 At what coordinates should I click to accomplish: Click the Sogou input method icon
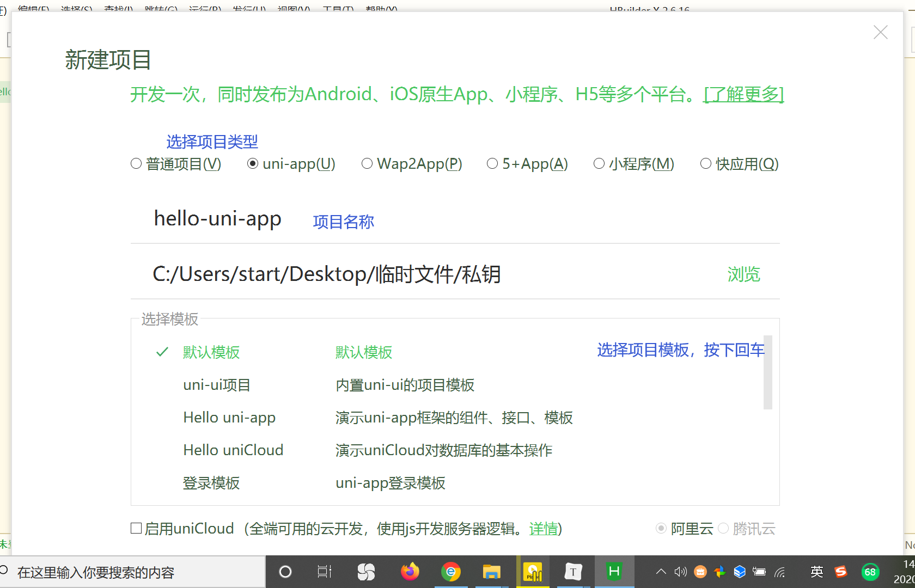tap(841, 572)
